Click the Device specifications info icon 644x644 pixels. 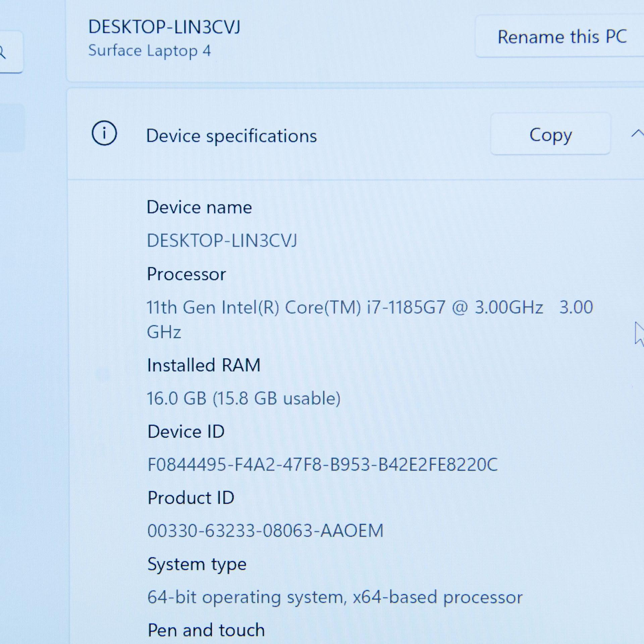tap(104, 133)
